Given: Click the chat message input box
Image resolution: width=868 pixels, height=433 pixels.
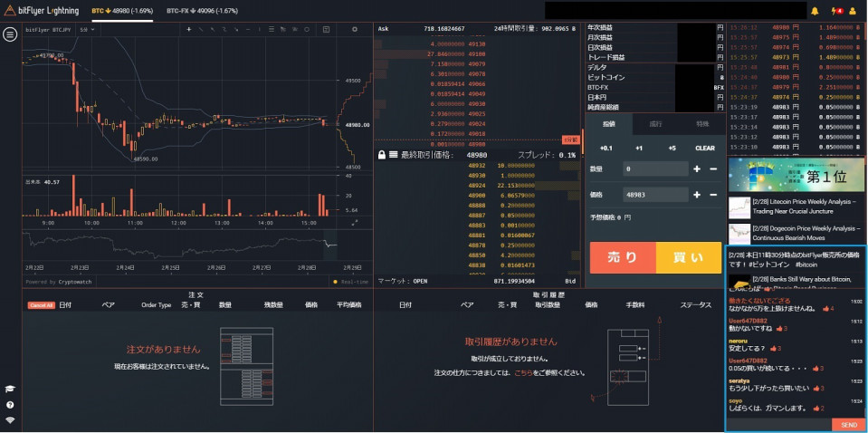Looking at the screenshot, I should 778,425.
